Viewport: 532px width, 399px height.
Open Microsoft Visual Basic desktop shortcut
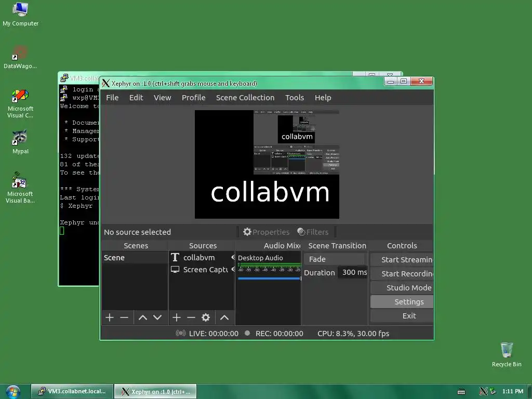click(x=20, y=188)
